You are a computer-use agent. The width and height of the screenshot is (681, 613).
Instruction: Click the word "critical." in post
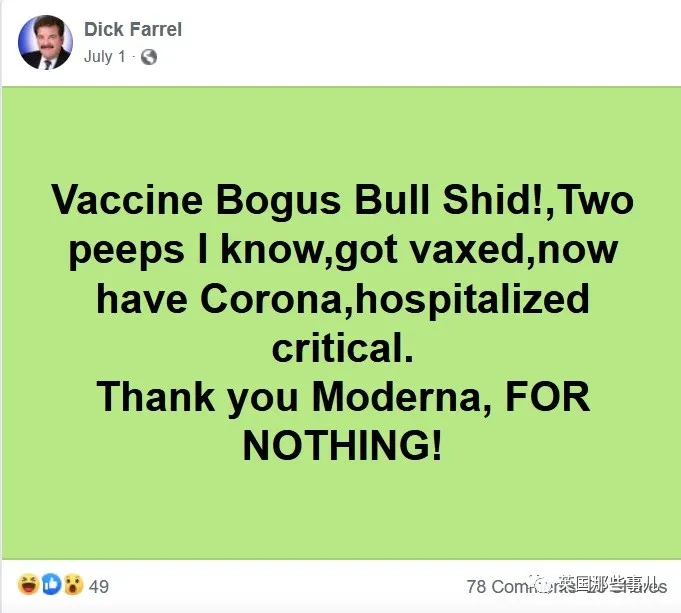point(342,348)
